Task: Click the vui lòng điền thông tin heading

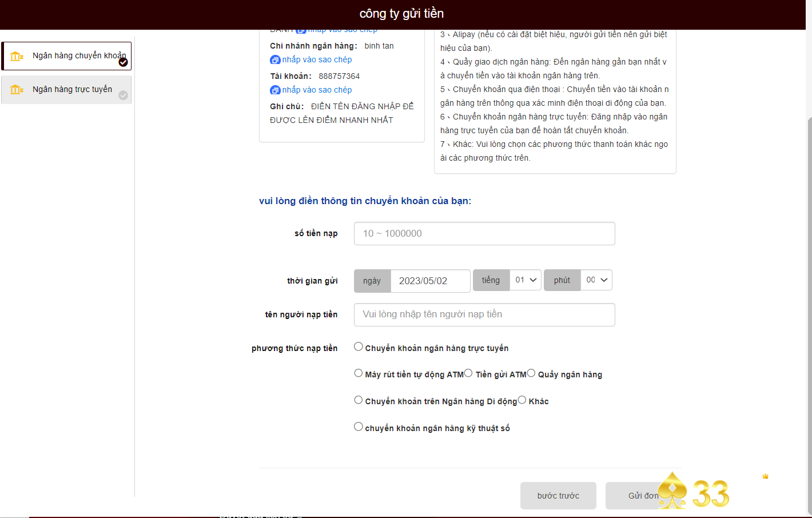Action: pos(365,201)
